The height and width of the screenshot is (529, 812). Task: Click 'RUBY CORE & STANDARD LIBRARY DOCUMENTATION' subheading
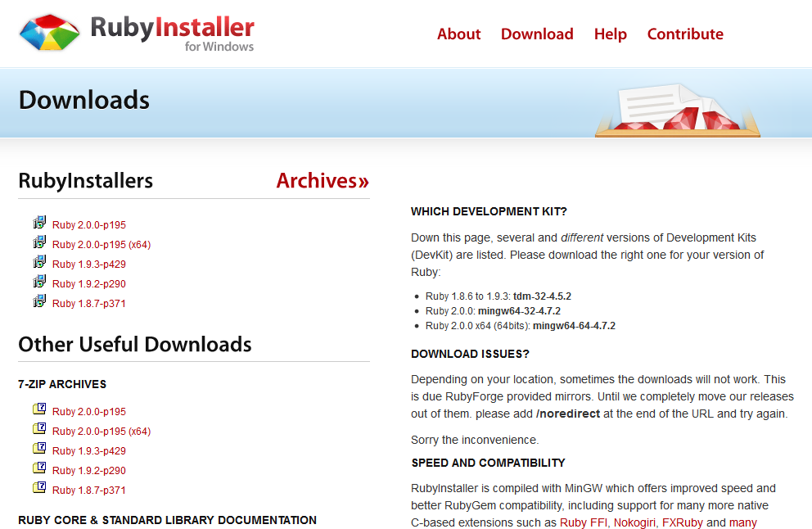(167, 520)
